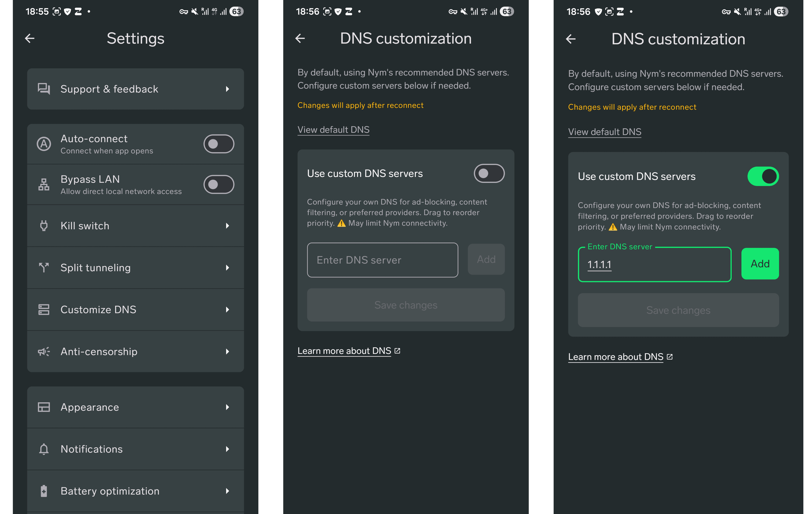Click the Support & feedback chat icon
Viewport: 812px width, 514px height.
coord(44,89)
